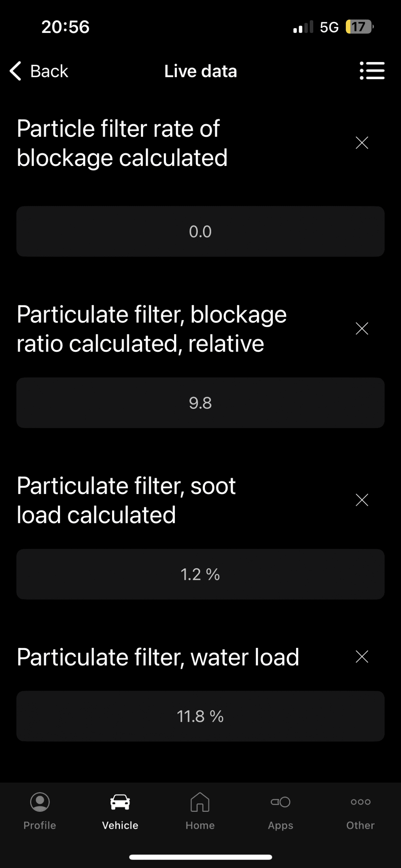Tap the 11.8 % water load value

[x=200, y=716]
